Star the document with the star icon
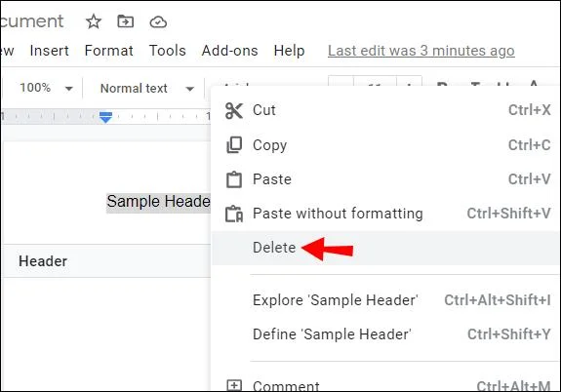 (x=94, y=21)
